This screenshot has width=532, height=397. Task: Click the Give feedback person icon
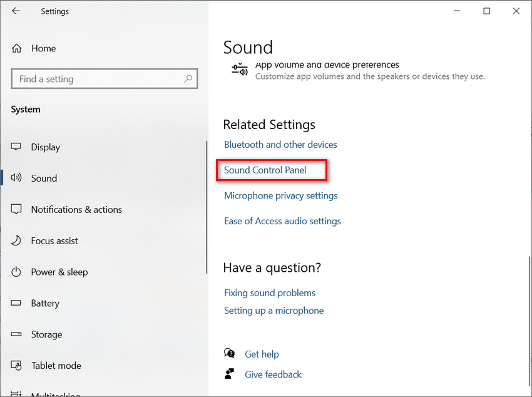click(x=230, y=374)
